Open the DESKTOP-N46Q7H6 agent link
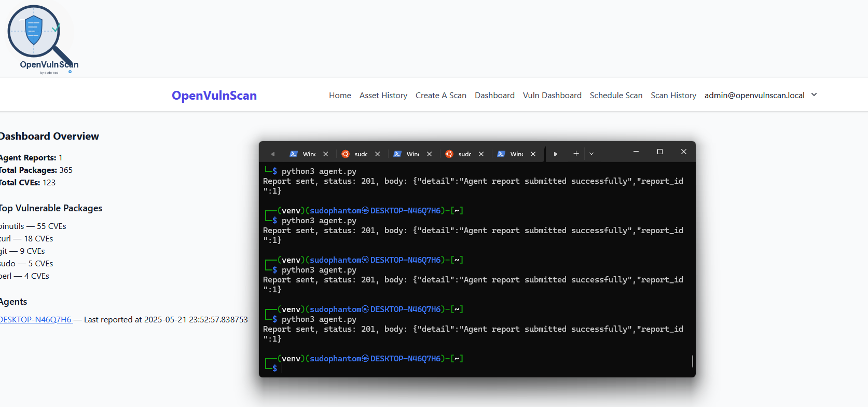This screenshot has height=407, width=868. (35, 320)
